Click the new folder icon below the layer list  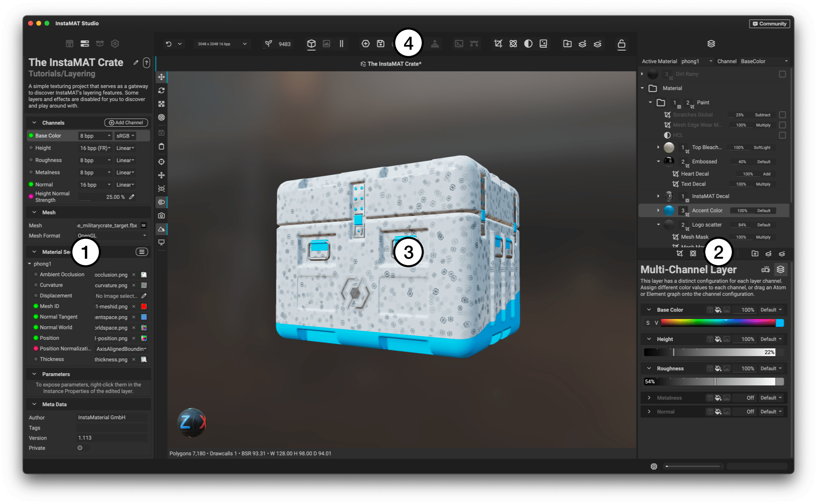(755, 253)
